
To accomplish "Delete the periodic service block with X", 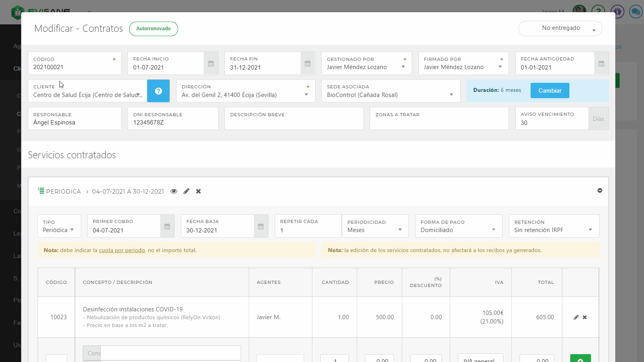I will click(x=199, y=191).
